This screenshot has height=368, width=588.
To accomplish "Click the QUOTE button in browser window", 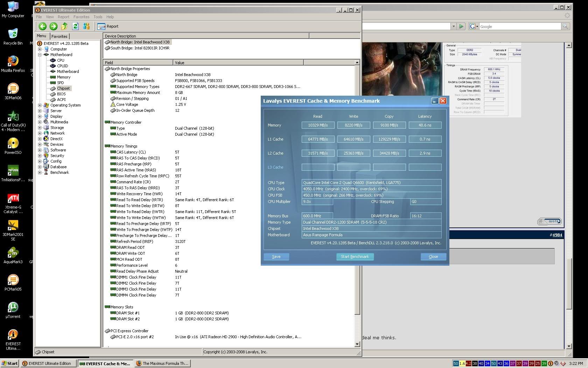I will 549,222.
